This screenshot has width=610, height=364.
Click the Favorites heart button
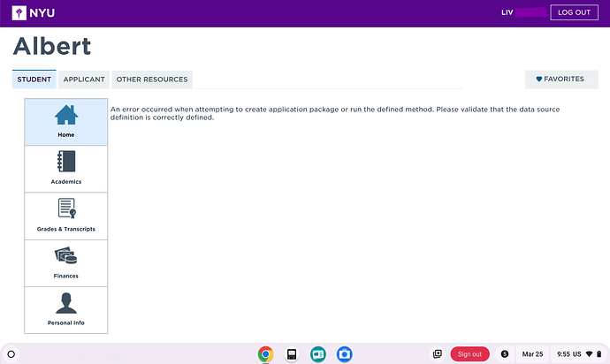pyautogui.click(x=561, y=80)
